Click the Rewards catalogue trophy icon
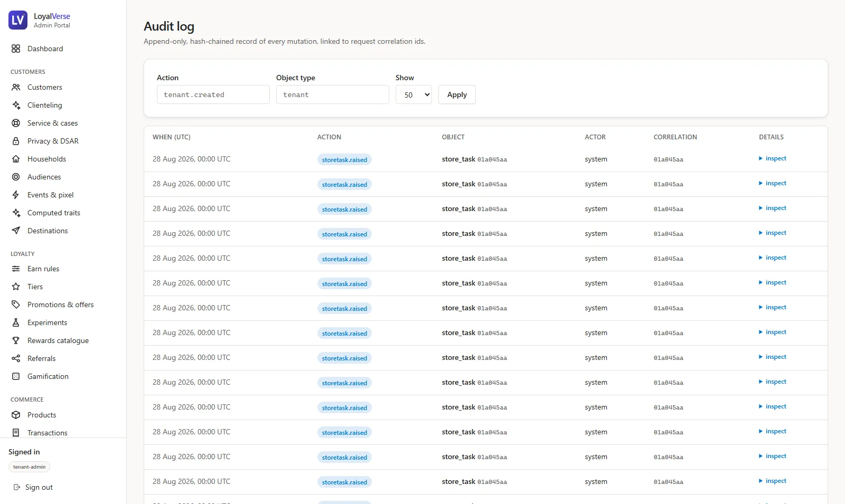The height and width of the screenshot is (504, 845). (16, 340)
